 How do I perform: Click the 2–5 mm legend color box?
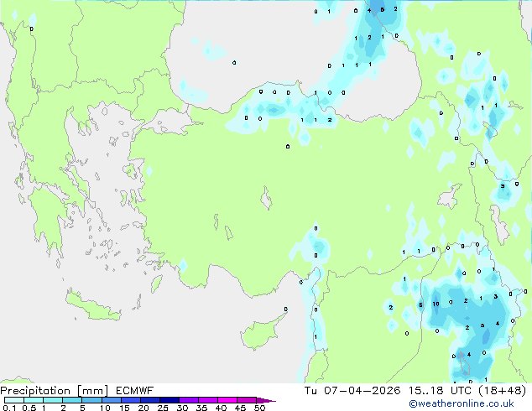[x=72, y=400]
